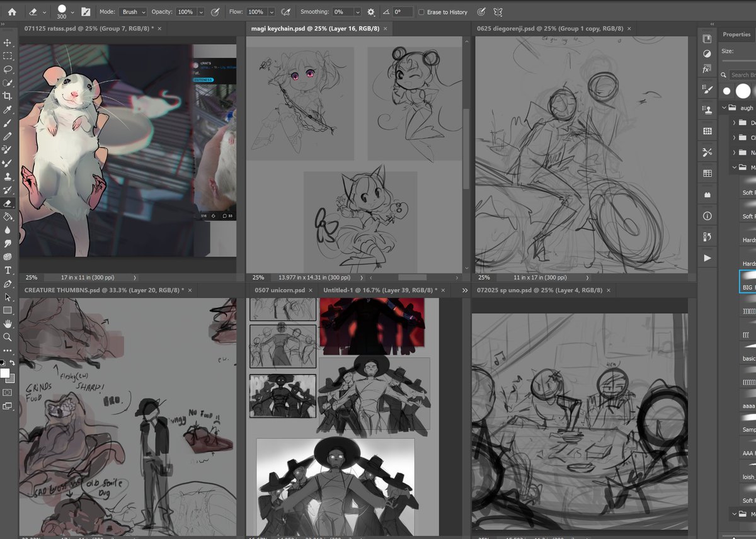Viewport: 756px width, 539px height.
Task: Click the overflow chevron to list hidden documents
Action: [x=465, y=290]
